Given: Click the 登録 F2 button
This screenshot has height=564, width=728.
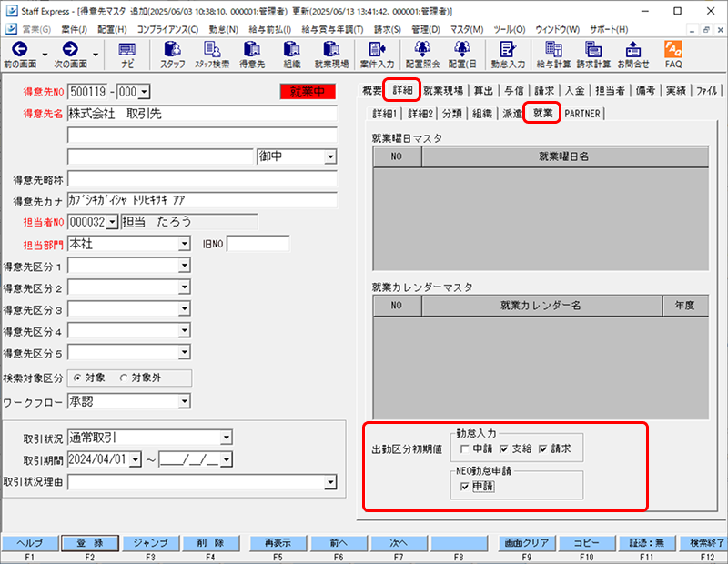Looking at the screenshot, I should point(90,543).
